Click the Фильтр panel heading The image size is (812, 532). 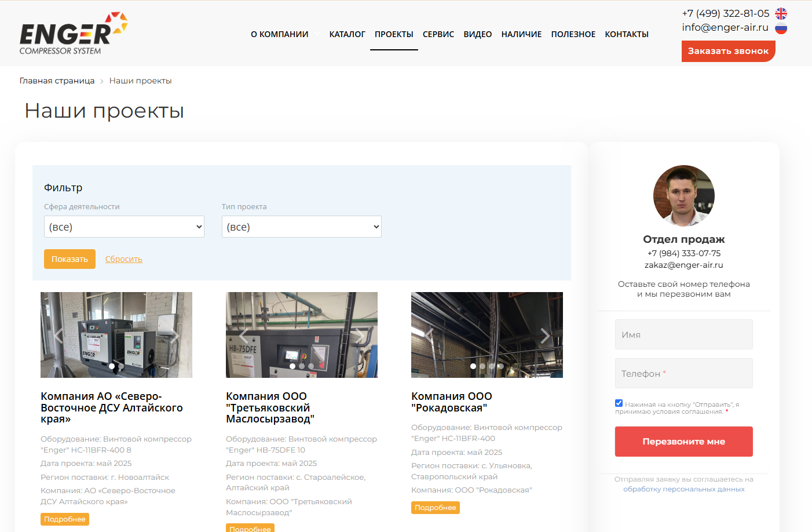point(63,188)
